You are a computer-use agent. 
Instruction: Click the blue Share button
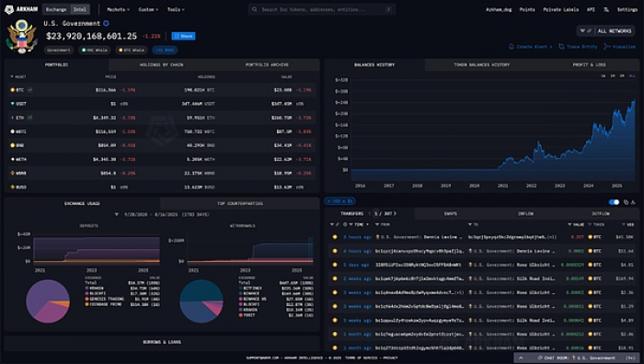[x=183, y=36]
